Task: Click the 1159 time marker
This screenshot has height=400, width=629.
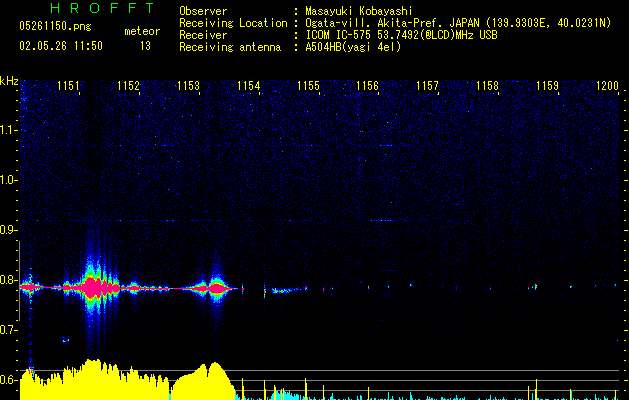Action: tap(548, 86)
